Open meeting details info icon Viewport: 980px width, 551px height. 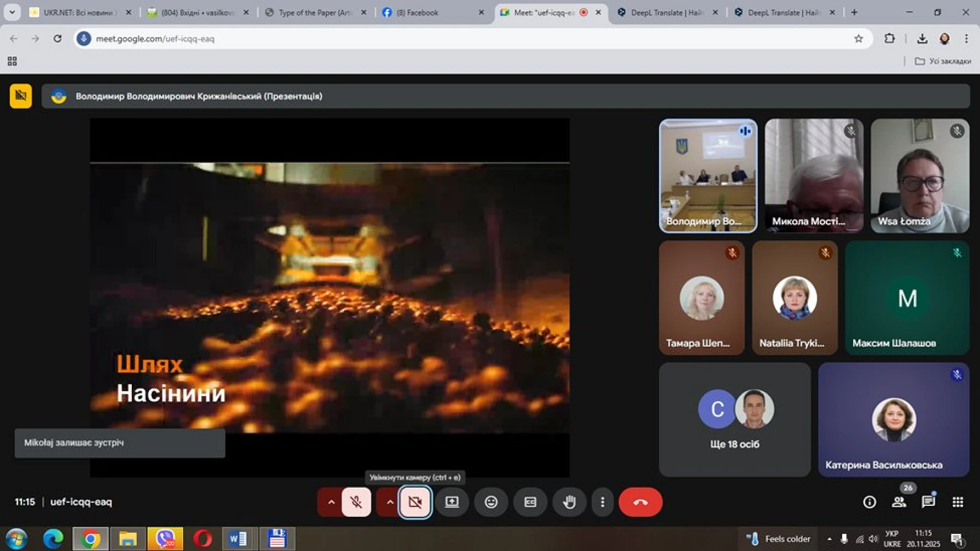[x=869, y=502]
